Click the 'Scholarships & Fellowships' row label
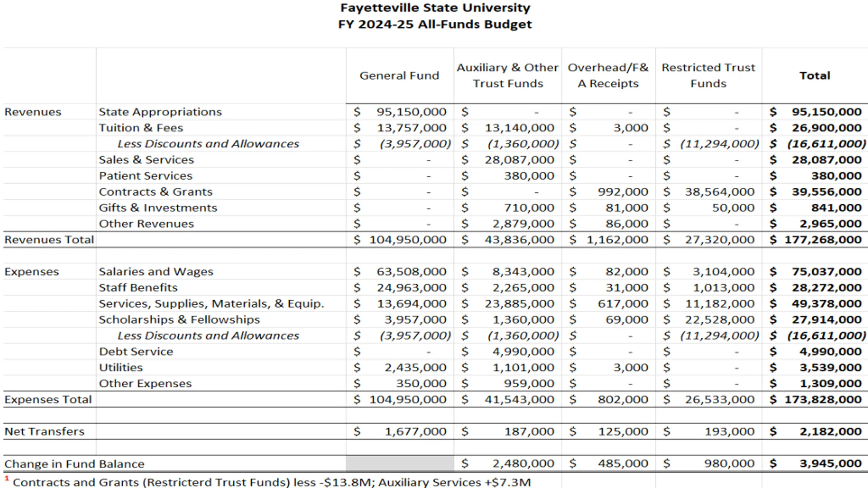This screenshot has width=868, height=488. (x=179, y=320)
